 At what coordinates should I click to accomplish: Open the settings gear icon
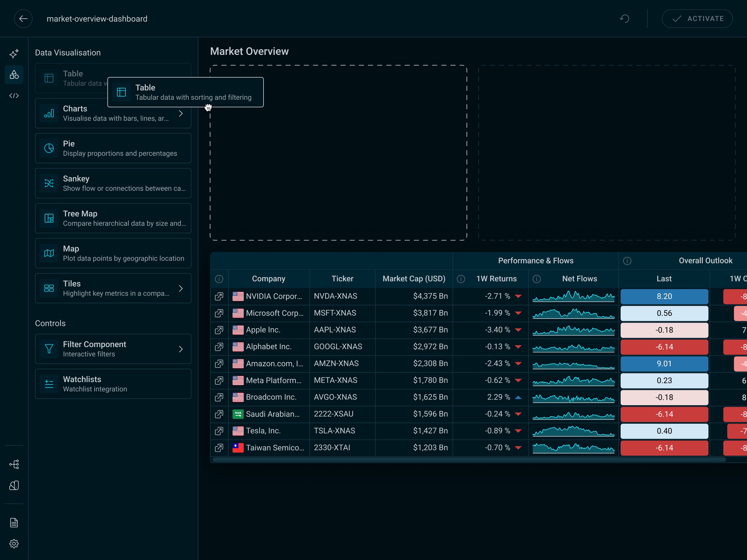pos(14,543)
